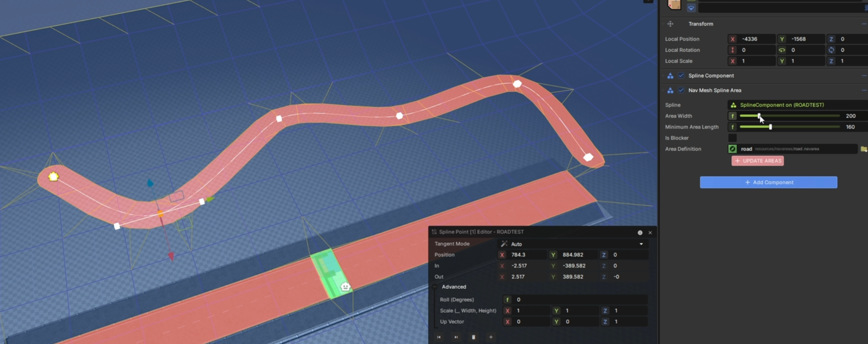This screenshot has width=868, height=344.
Task: Collapse the Advanced section
Action: [x=435, y=287]
